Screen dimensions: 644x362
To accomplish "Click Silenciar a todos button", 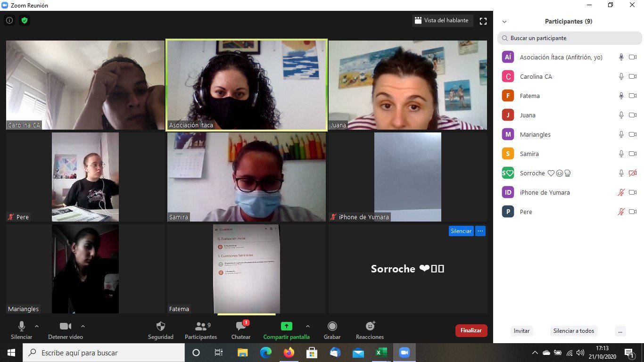I will (x=574, y=331).
